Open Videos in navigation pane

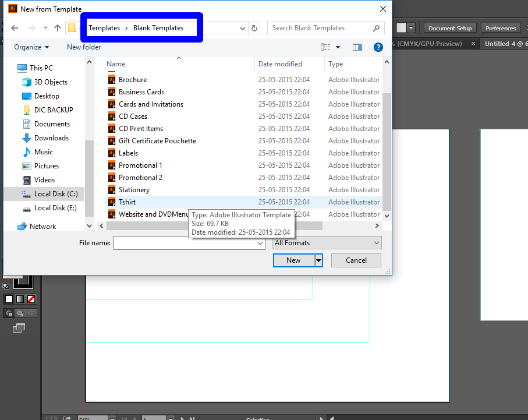click(x=38, y=180)
